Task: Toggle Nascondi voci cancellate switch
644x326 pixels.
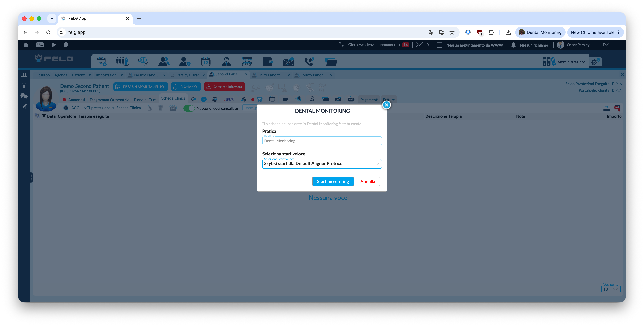Action: pyautogui.click(x=189, y=108)
